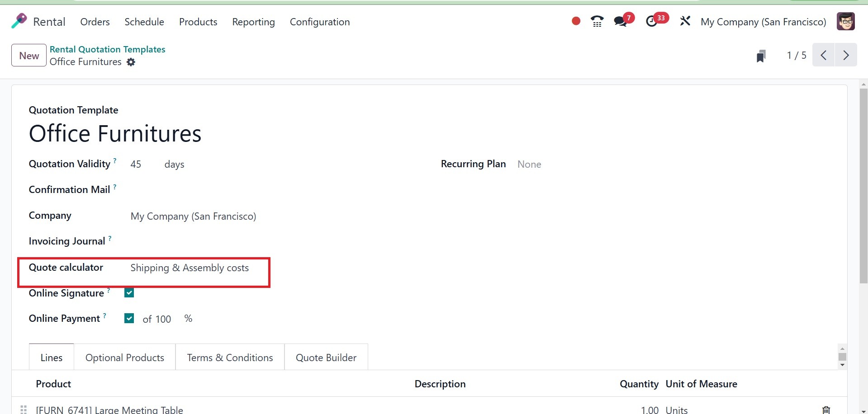This screenshot has height=414, width=868.
Task: Edit the Office Furnitures template name
Action: (x=115, y=134)
